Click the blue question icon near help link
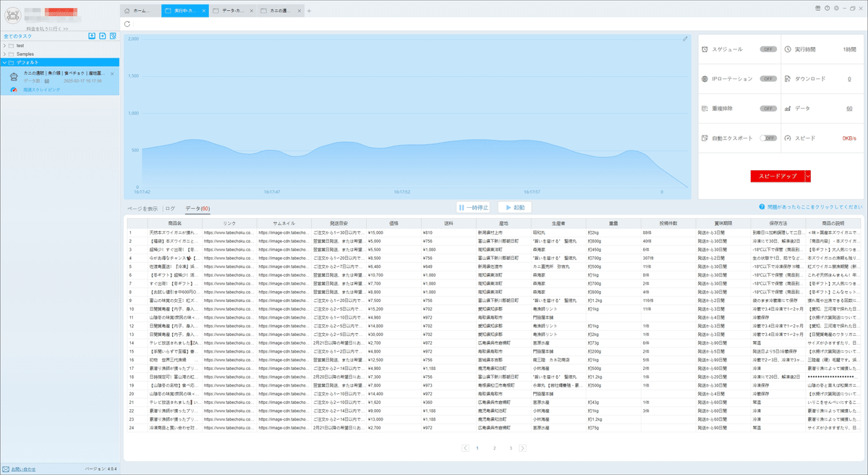Screen dimensions: 868x475 [x=762, y=206]
